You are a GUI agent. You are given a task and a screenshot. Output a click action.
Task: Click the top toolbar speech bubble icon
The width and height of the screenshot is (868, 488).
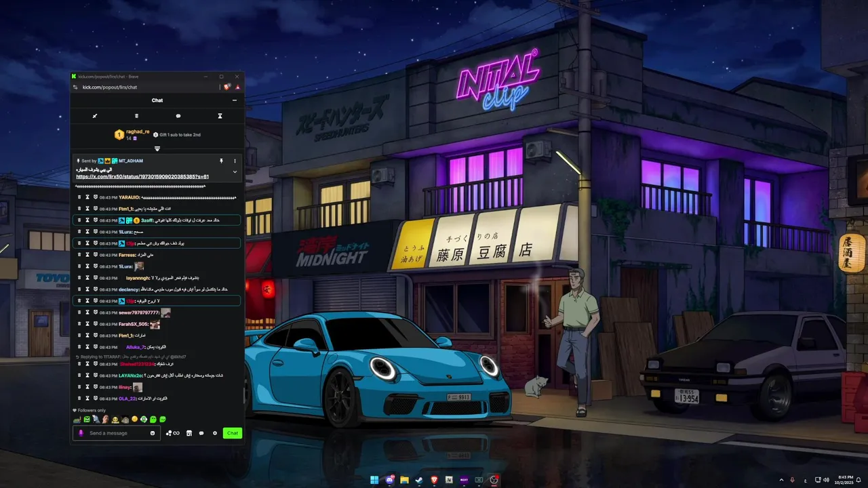coord(178,116)
